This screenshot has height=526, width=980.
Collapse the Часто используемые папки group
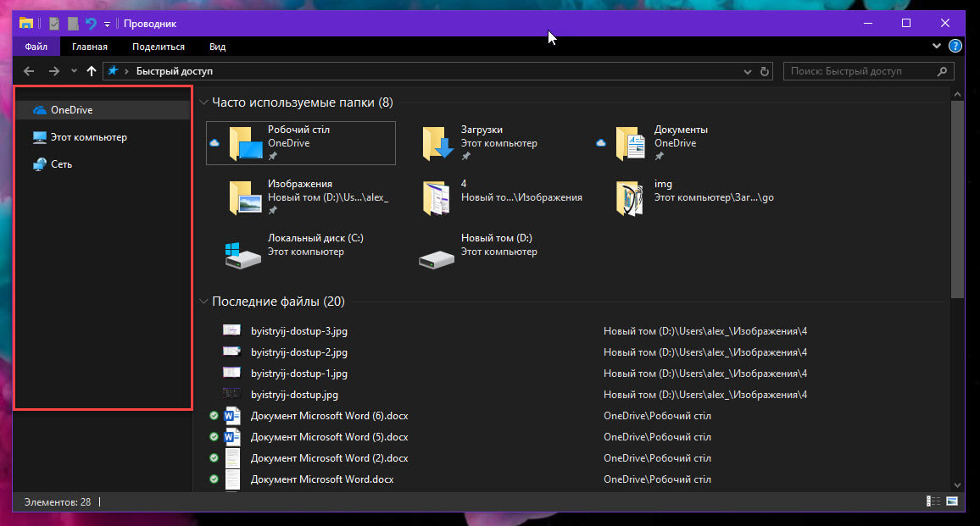tap(203, 102)
